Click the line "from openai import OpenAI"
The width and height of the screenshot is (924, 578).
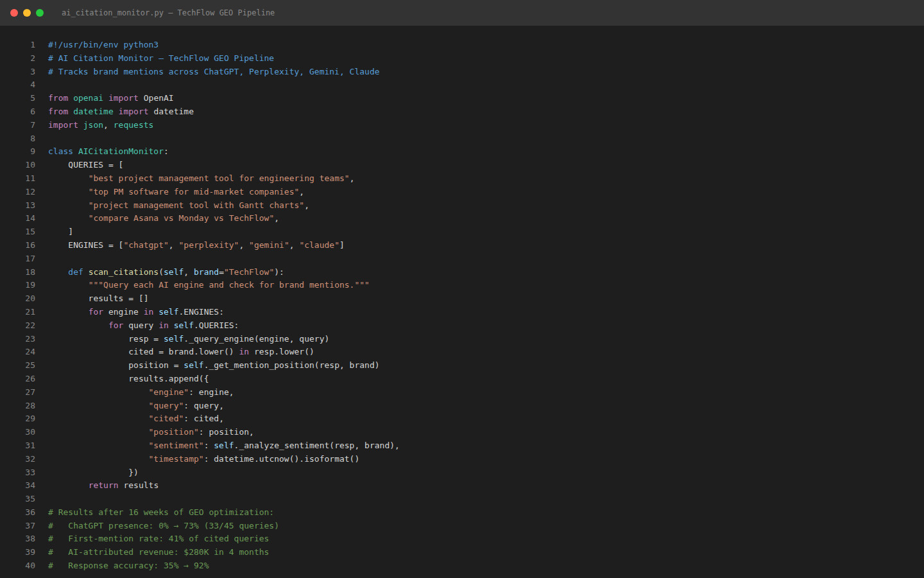click(x=111, y=98)
